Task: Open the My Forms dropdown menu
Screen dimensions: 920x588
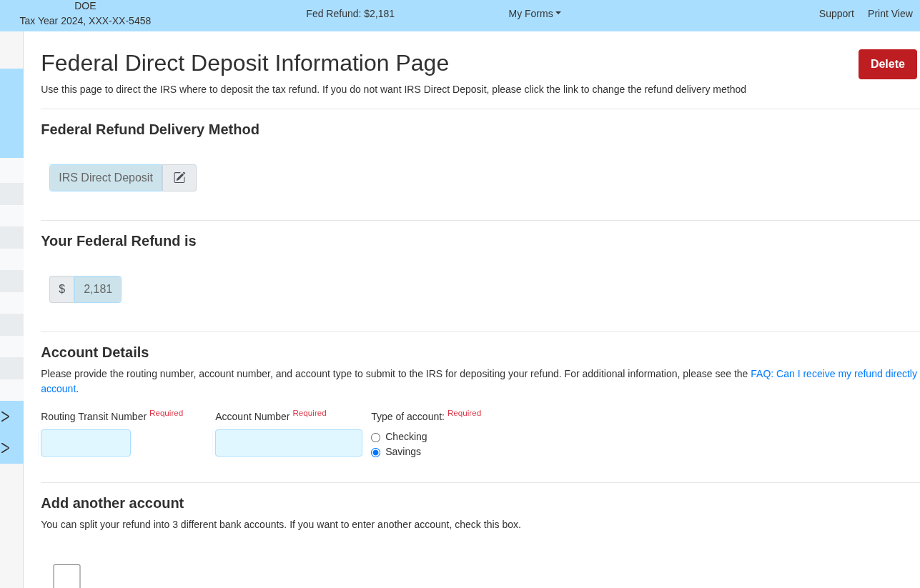Action: 535,14
